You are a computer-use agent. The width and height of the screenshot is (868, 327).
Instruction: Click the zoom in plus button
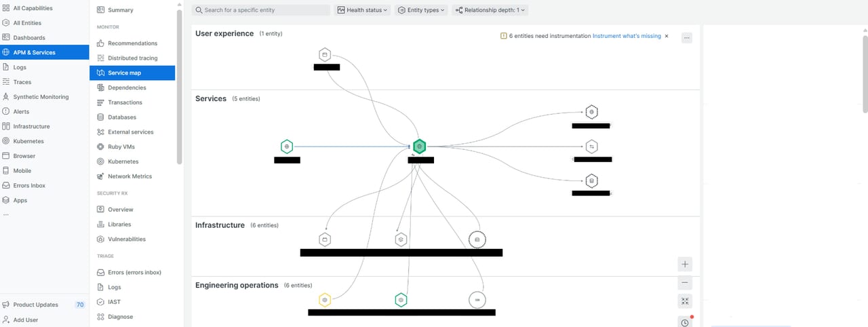pos(685,264)
